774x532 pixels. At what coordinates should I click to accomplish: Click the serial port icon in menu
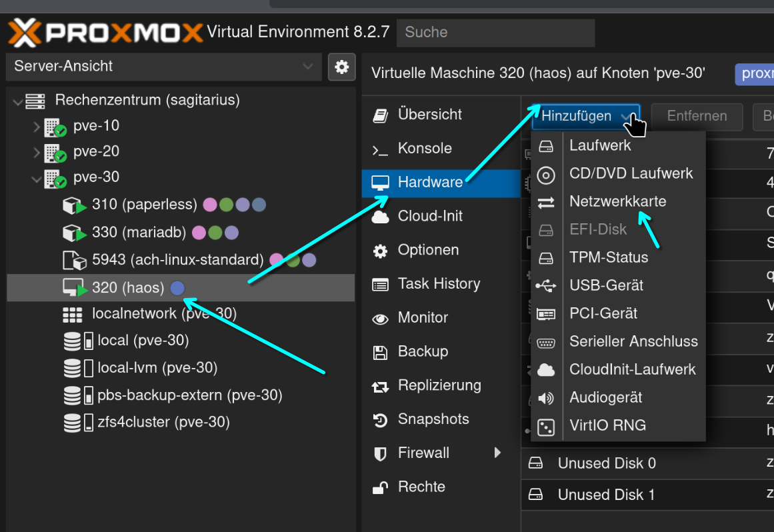coord(546,343)
